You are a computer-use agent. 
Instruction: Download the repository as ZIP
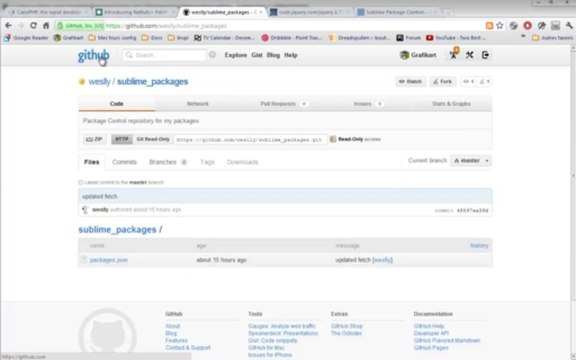point(94,139)
